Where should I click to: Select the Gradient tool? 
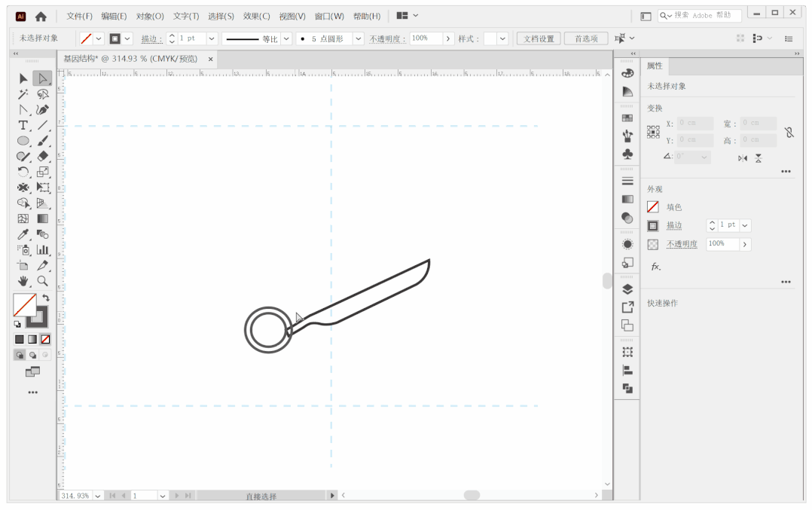coord(42,218)
